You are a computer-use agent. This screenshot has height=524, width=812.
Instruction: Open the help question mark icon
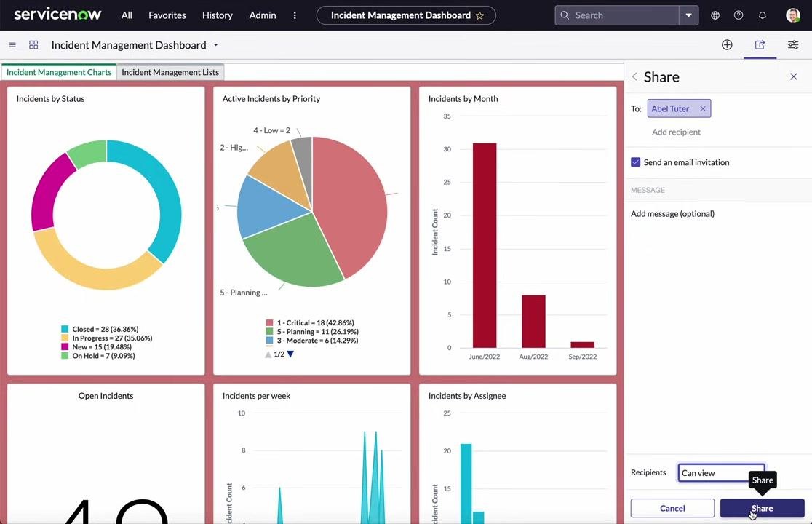[x=739, y=15]
